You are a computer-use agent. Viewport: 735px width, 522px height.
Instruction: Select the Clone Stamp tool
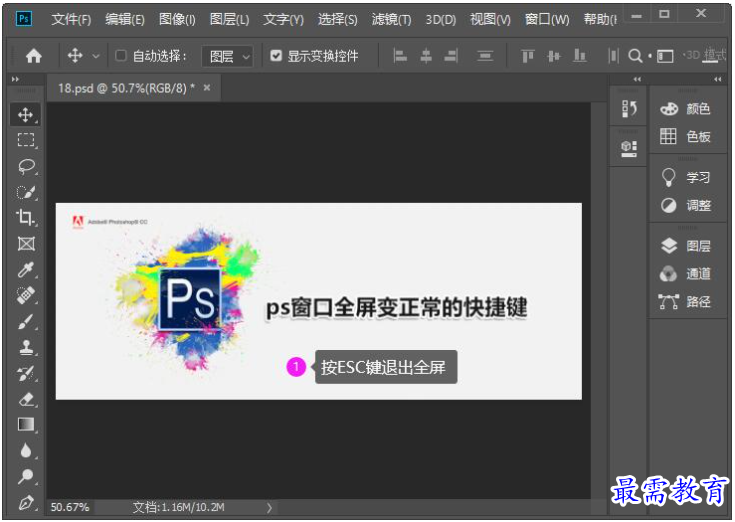coord(26,347)
